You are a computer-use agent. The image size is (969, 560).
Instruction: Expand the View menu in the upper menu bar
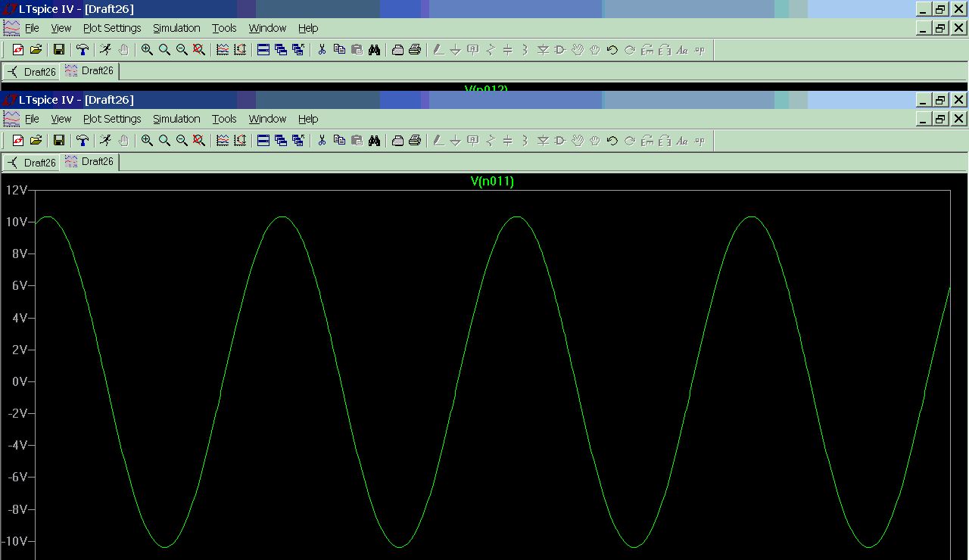point(61,28)
